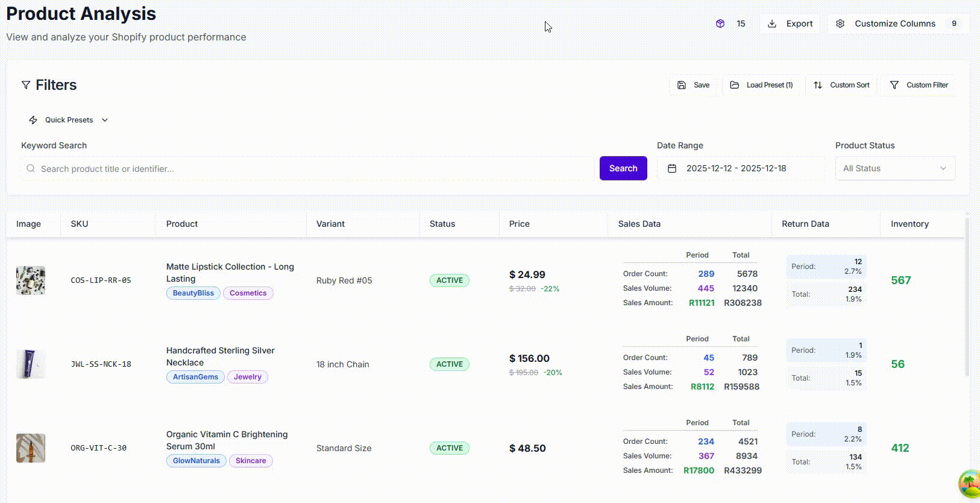Click the Export button
The image size is (980, 503).
[x=790, y=24]
